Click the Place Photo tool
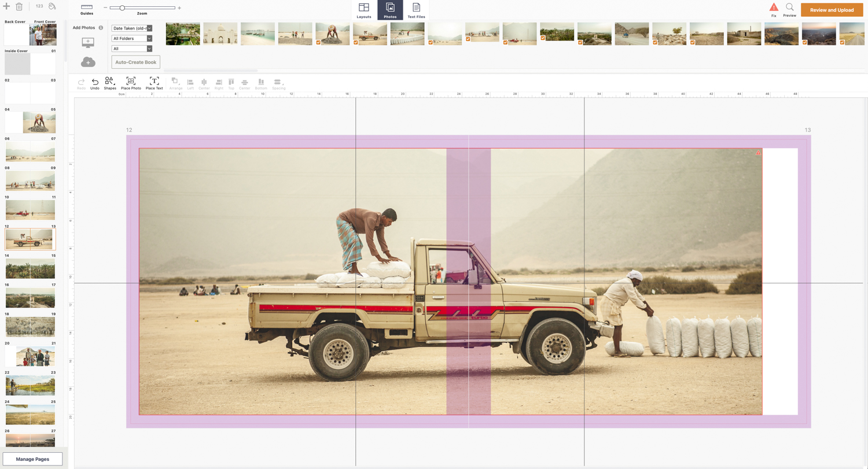The width and height of the screenshot is (868, 469). 131,82
